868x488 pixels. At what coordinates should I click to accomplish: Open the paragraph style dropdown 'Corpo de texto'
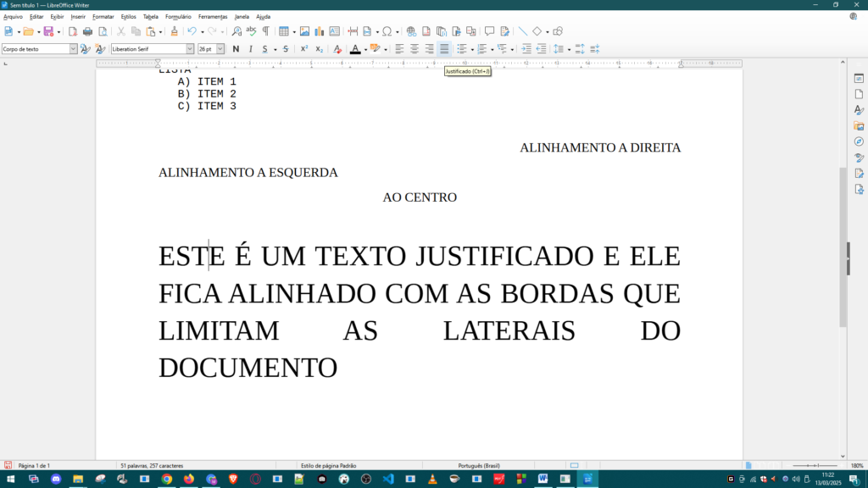[x=73, y=49]
